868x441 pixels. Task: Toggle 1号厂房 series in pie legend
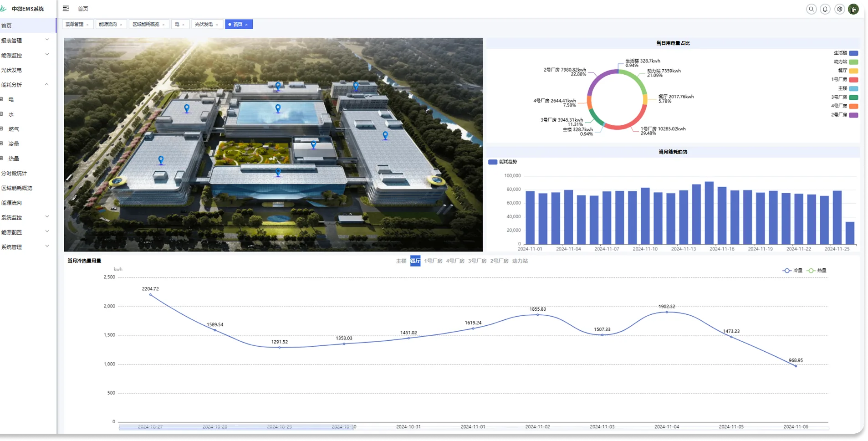pos(845,79)
